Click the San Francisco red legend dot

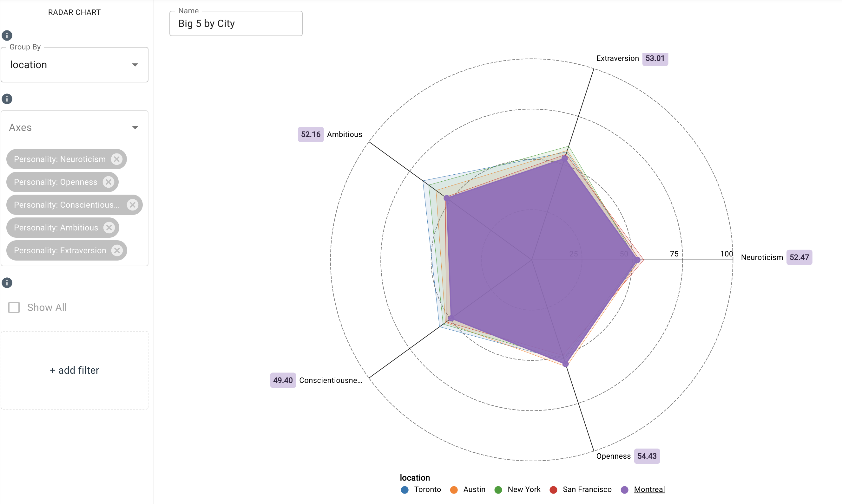point(553,490)
